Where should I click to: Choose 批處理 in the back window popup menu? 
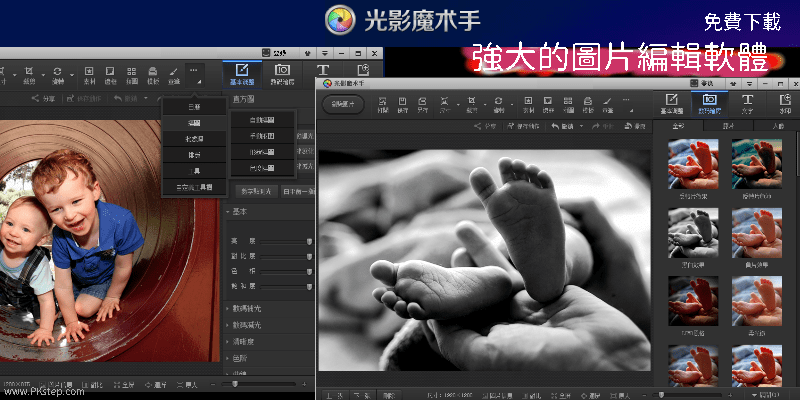coord(194,138)
